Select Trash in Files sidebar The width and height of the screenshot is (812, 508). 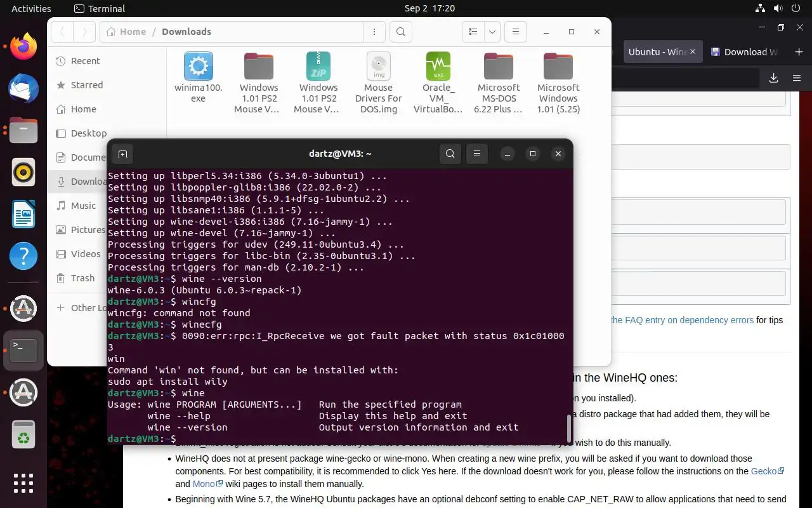pyautogui.click(x=77, y=278)
